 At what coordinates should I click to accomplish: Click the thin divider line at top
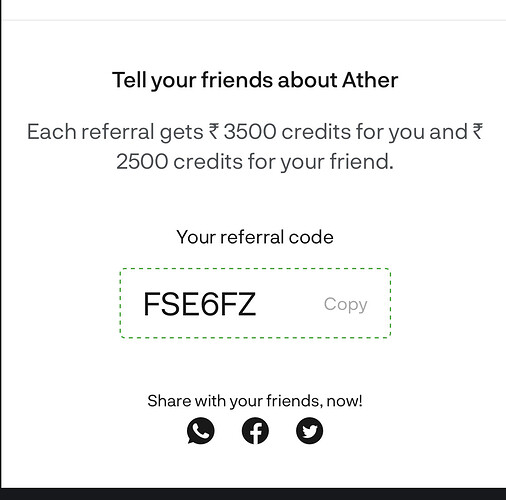point(254,20)
